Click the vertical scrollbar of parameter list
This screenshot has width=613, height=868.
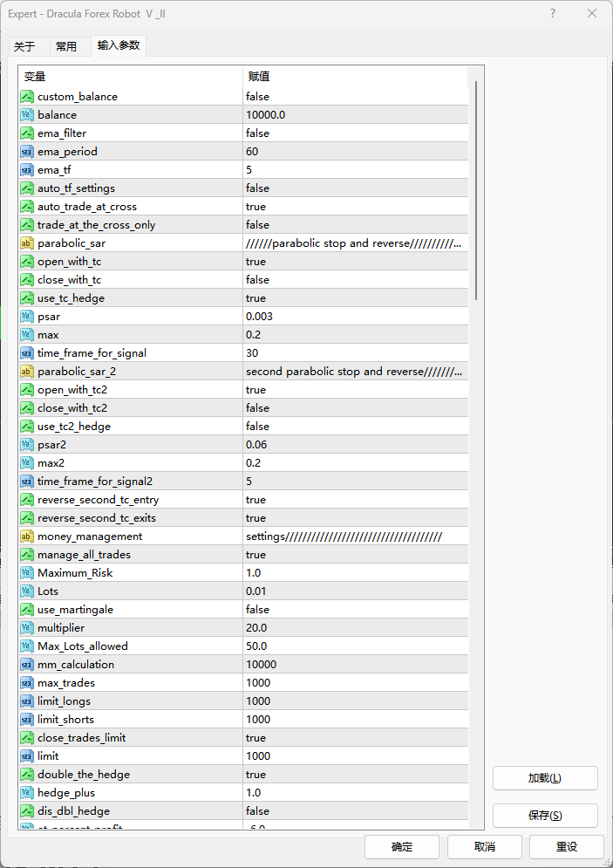[x=475, y=192]
